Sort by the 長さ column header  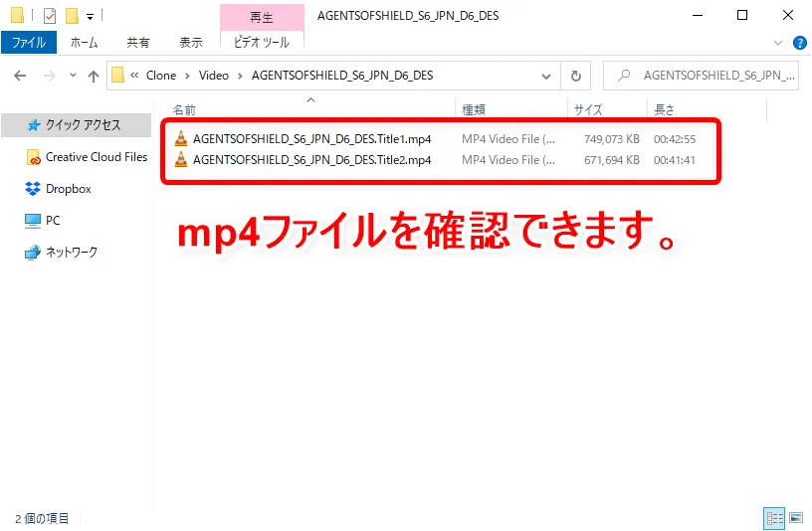pos(665,109)
